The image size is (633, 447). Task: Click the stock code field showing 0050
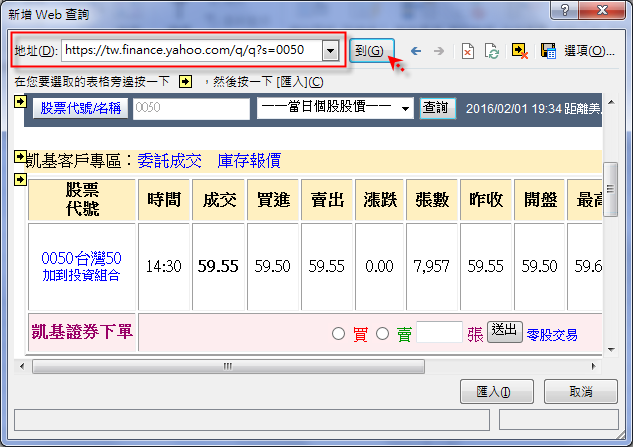pyautogui.click(x=191, y=108)
